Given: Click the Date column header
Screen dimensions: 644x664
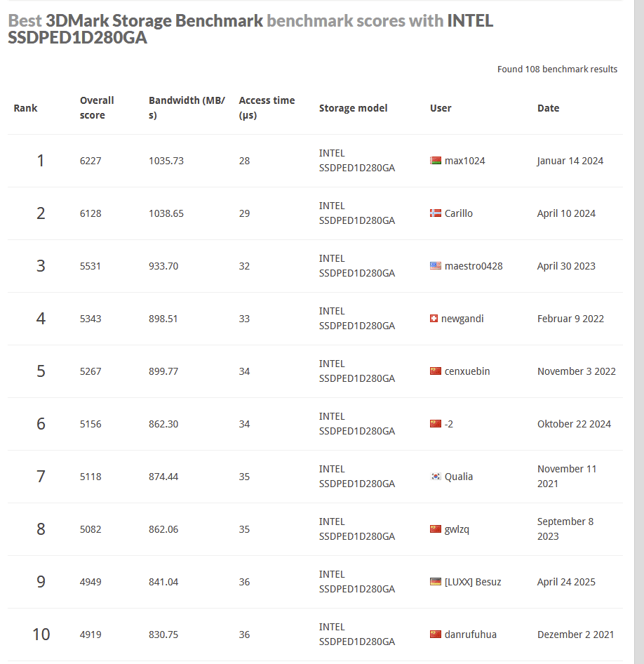Looking at the screenshot, I should pyautogui.click(x=548, y=108).
